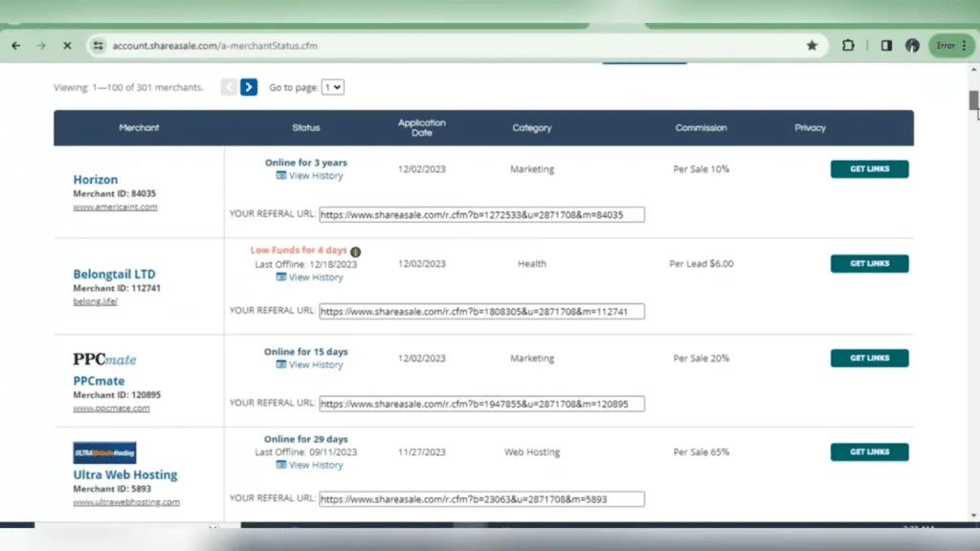The width and height of the screenshot is (980, 551).
Task: Visit www.ultrawebhosting.com link
Action: click(x=126, y=501)
